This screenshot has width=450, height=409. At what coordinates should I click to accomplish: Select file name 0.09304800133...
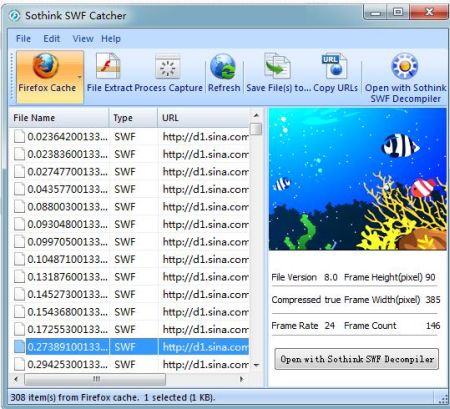point(67,224)
